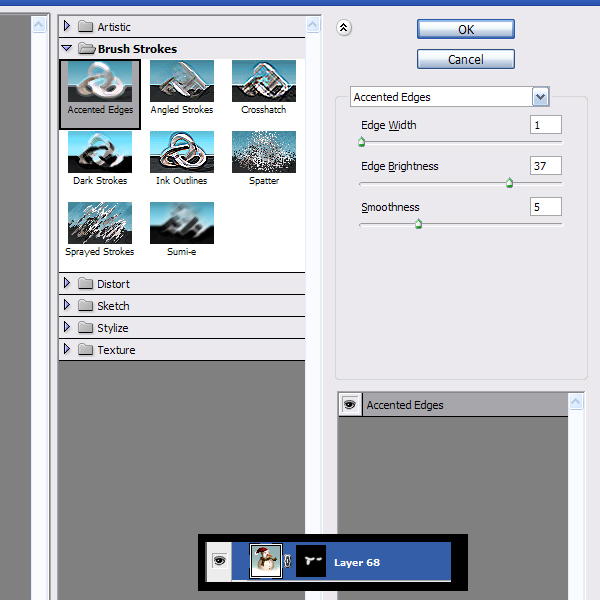Click the OK button
The image size is (600, 600).
pos(466,29)
